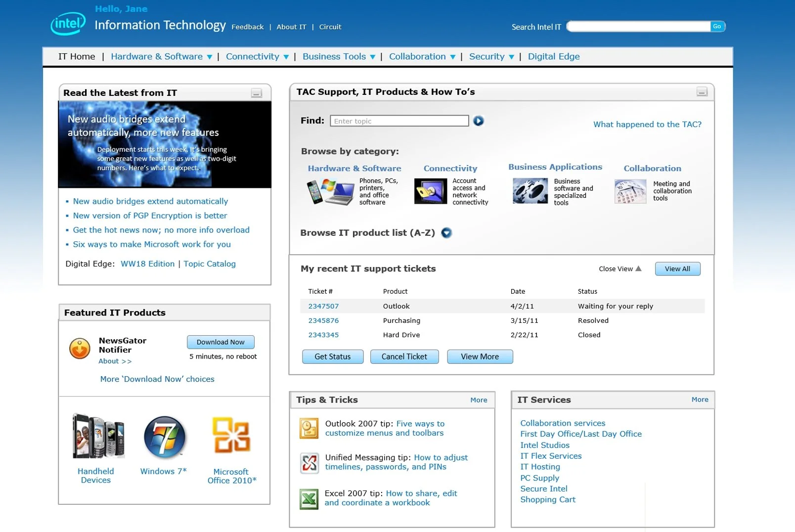795x532 pixels.
Task: Open ticket 2347507
Action: pyautogui.click(x=323, y=306)
